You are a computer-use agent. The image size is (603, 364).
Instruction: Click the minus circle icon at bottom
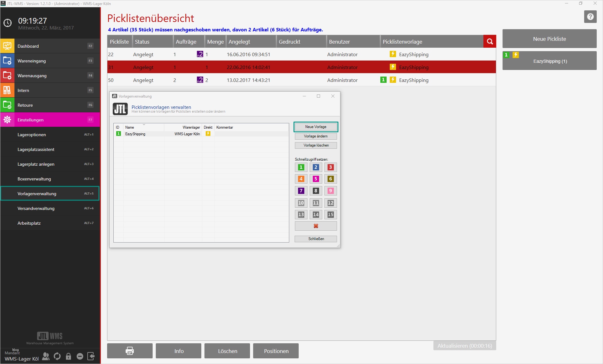(x=80, y=356)
